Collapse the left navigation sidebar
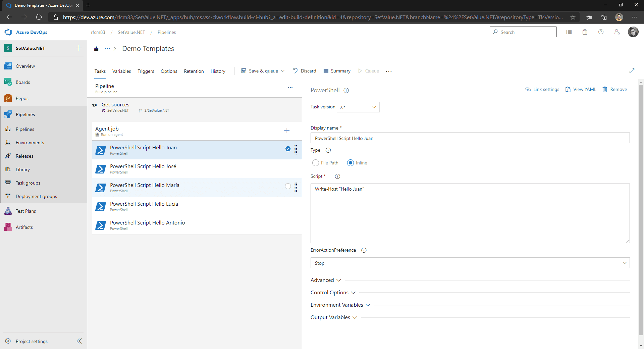 [79, 341]
